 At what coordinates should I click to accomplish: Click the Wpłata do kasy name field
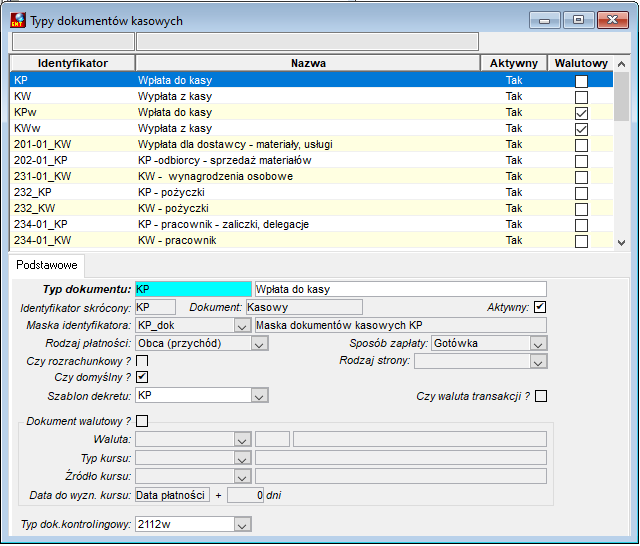point(400,289)
